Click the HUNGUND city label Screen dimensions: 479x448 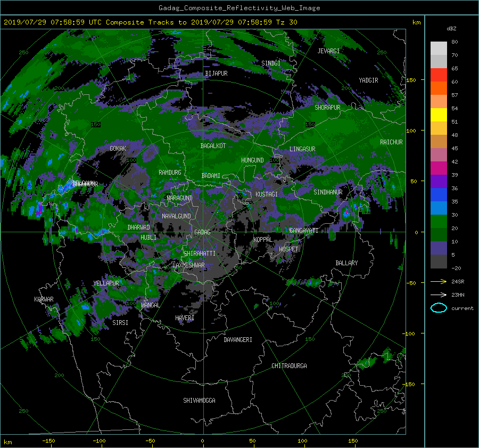tap(252, 160)
